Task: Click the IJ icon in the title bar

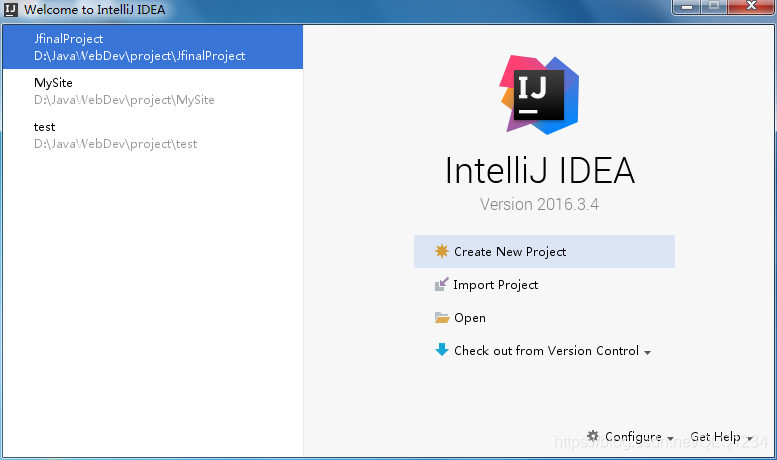Action: tap(10, 9)
